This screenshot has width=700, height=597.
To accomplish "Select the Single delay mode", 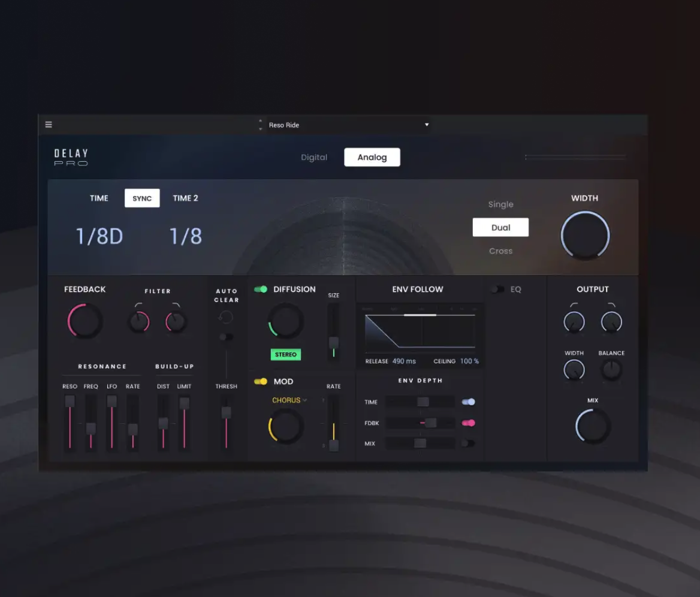I will coord(500,204).
